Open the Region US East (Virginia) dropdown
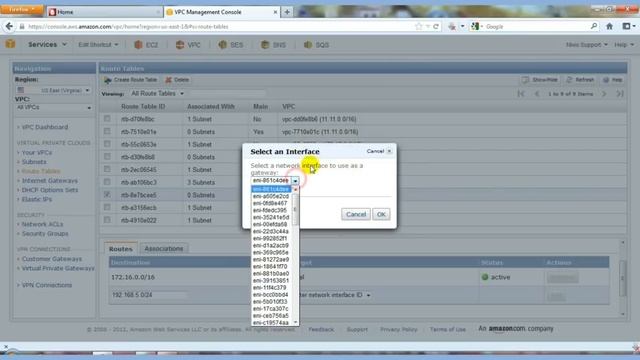This screenshot has height=360, width=640. pyautogui.click(x=53, y=90)
